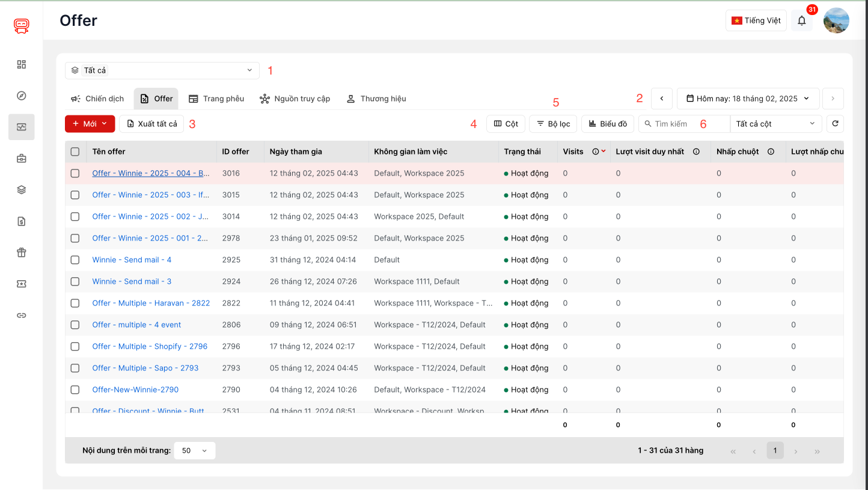Go to previous date with left arrow

point(661,99)
